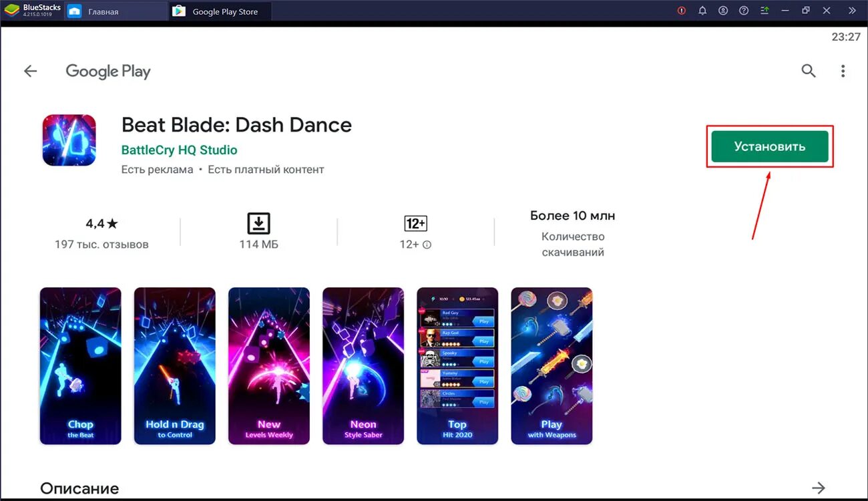Screen dimensions: 868x501
Task: Click the Beat Blade app icon
Action: pyautogui.click(x=69, y=140)
